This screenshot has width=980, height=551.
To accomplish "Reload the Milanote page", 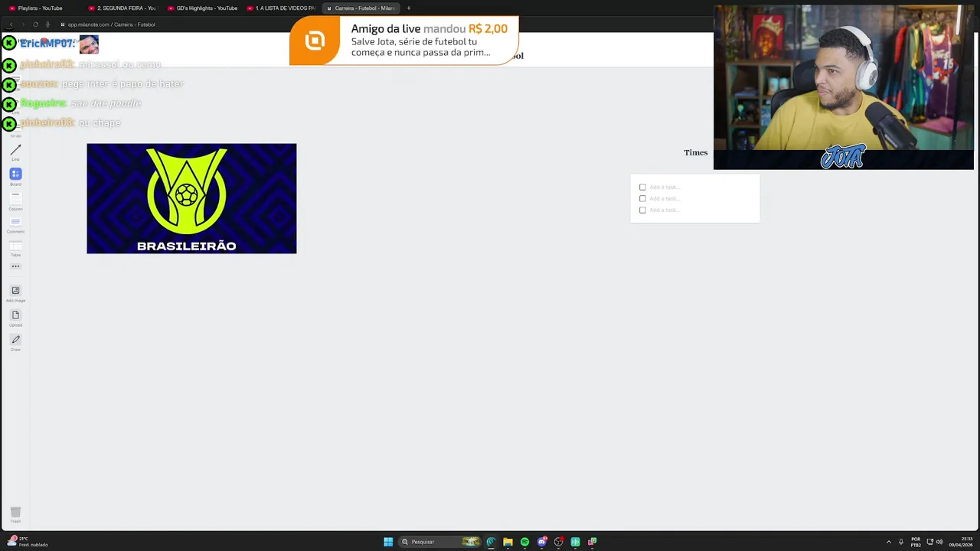I will (35, 24).
